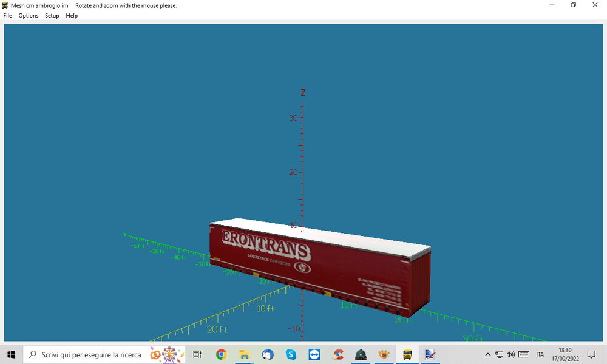Image resolution: width=607 pixels, height=364 pixels.
Task: Open Task View from the taskbar
Action: (x=197, y=354)
